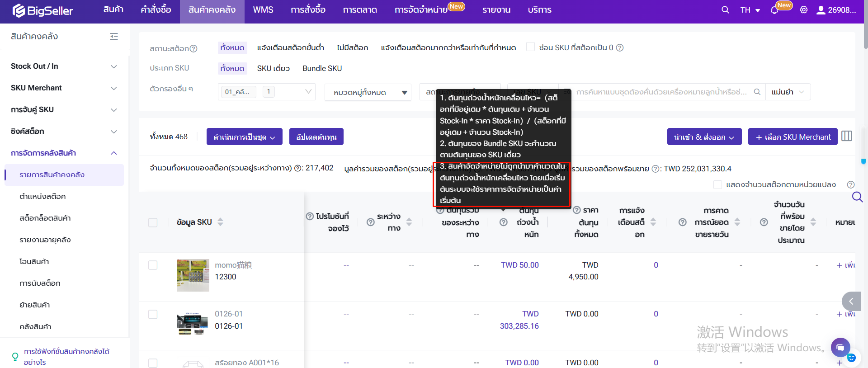Open the floating chat support bubble
Image resolution: width=868 pixels, height=368 pixels.
tap(840, 347)
